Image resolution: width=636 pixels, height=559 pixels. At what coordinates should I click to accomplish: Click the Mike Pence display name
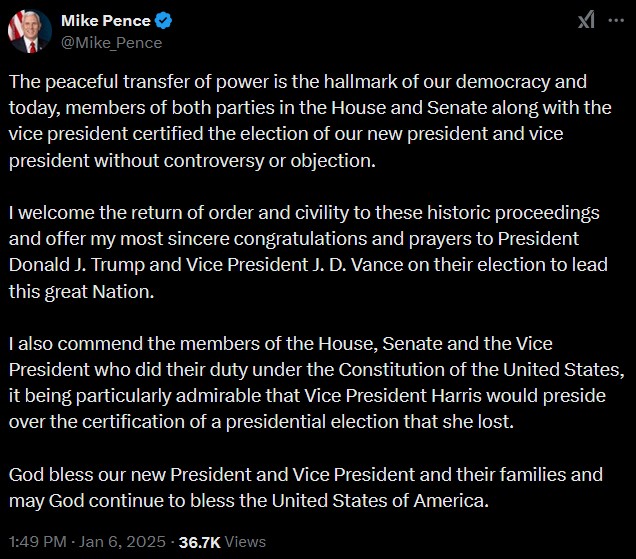(x=106, y=21)
